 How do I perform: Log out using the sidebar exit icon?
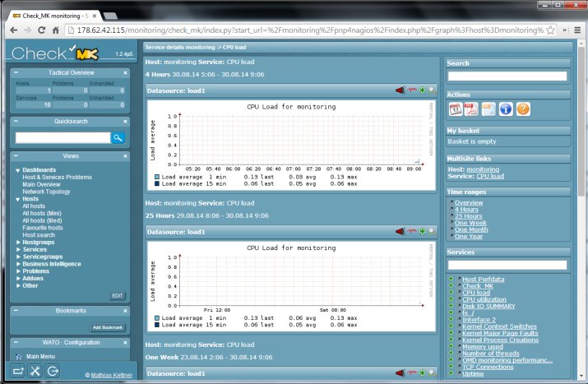(x=53, y=371)
